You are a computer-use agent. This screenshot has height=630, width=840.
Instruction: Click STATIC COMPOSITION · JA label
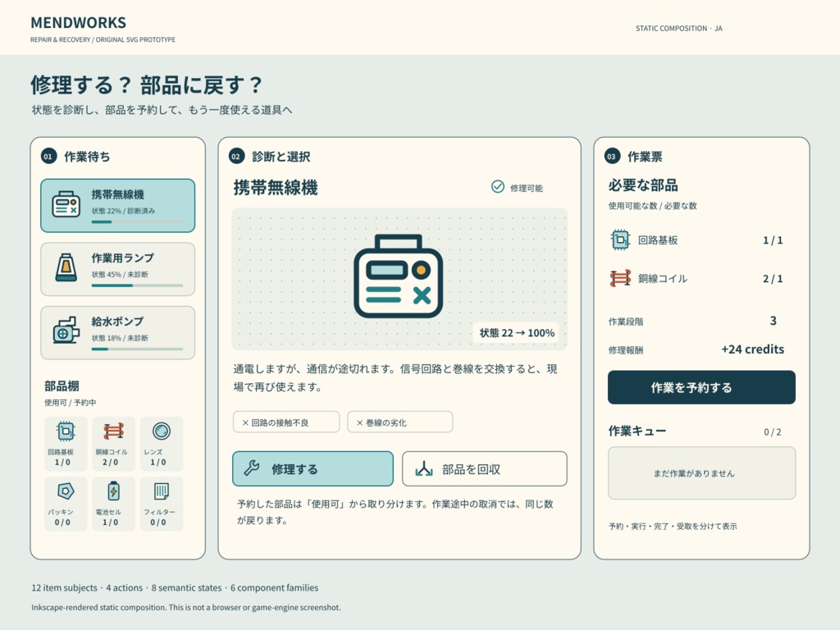click(678, 29)
